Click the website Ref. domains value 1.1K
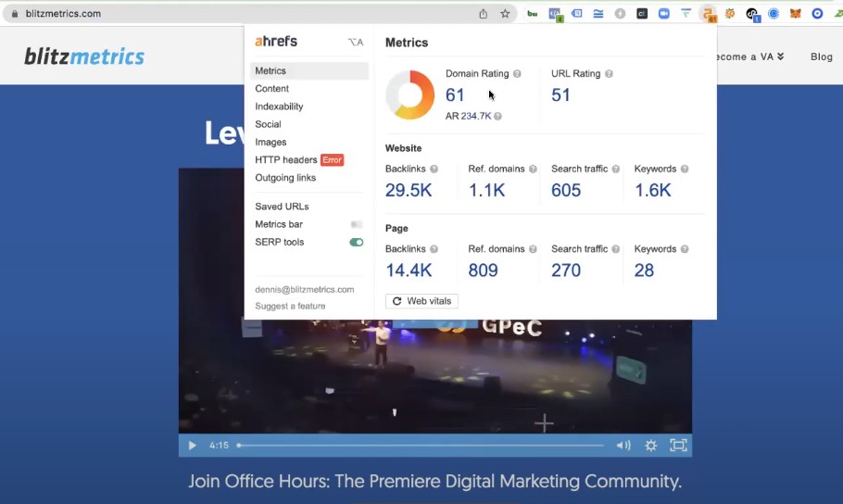Viewport: 843px width, 504px height. [x=486, y=191]
